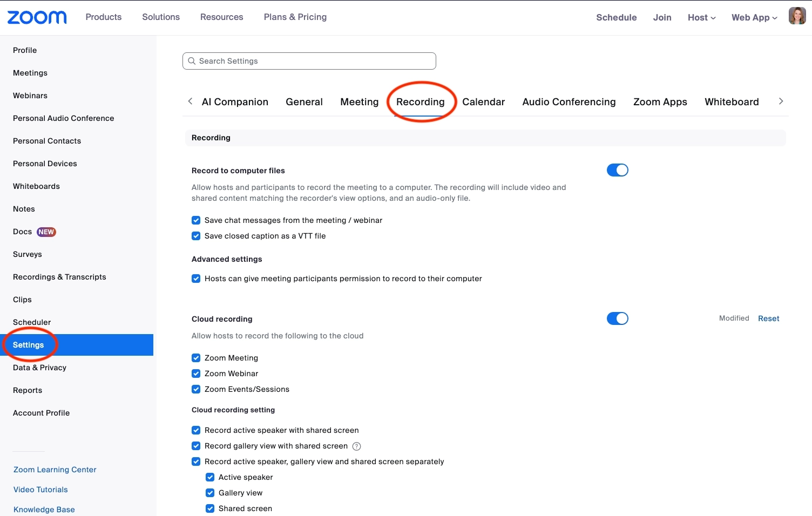Open Plans & Pricing page
The width and height of the screenshot is (812, 516).
295,17
